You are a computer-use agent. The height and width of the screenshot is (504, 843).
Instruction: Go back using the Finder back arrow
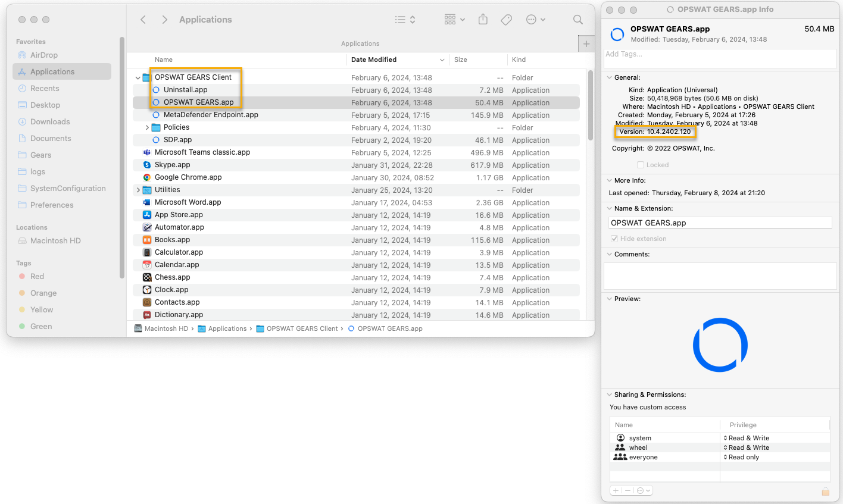143,20
